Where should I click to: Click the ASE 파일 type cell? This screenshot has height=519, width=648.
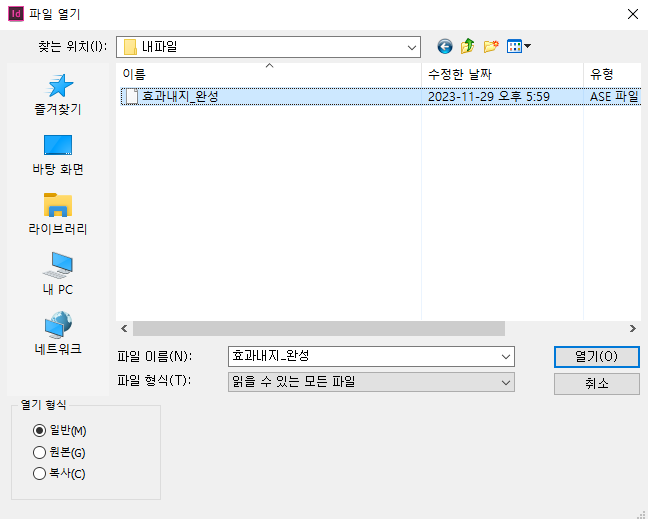pyautogui.click(x=614, y=97)
